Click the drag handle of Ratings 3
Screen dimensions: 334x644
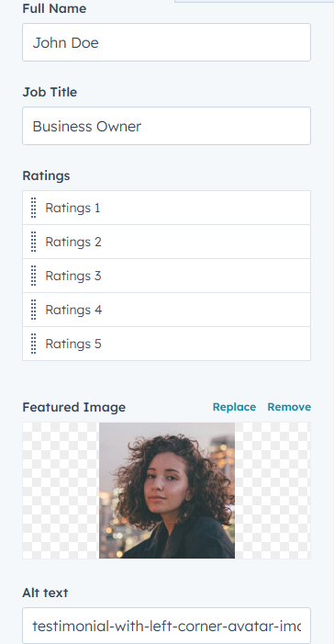point(34,276)
